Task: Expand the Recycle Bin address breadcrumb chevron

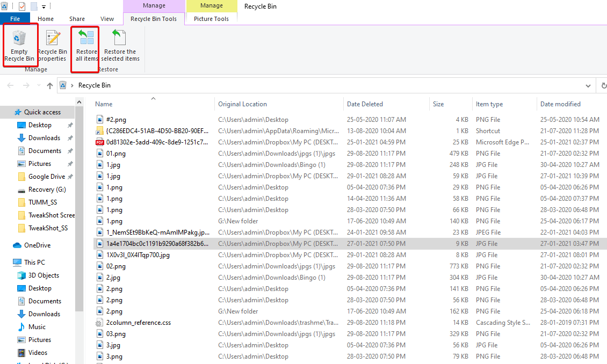Action: tap(72, 85)
